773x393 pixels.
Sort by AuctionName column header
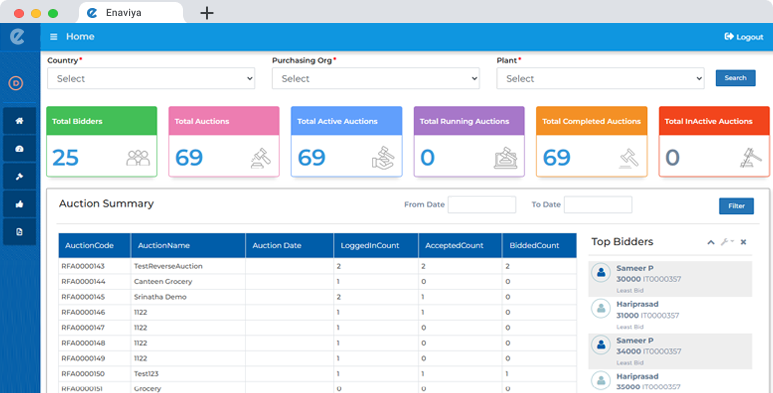188,246
